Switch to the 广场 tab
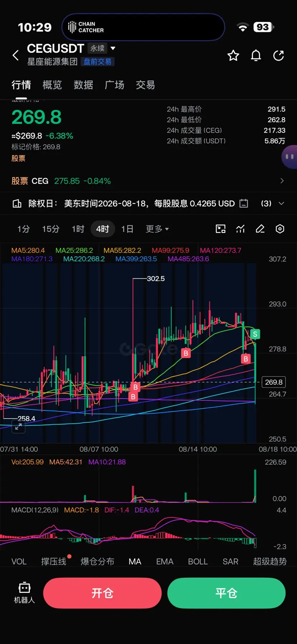This screenshot has height=644, width=297. coord(114,85)
